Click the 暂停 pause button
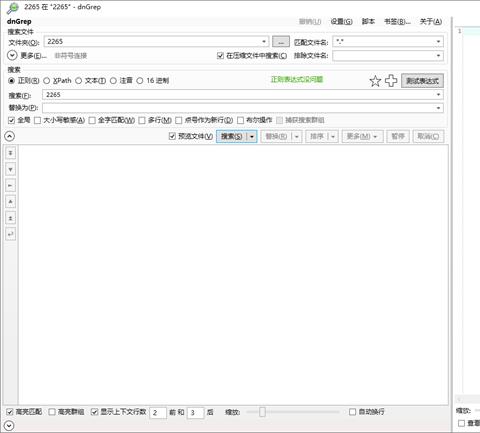 pyautogui.click(x=398, y=136)
